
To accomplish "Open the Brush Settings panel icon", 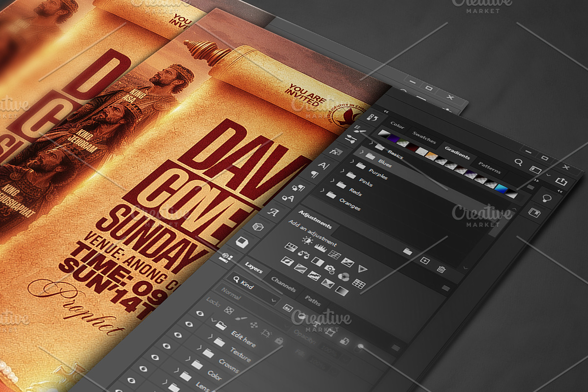I will (x=360, y=129).
